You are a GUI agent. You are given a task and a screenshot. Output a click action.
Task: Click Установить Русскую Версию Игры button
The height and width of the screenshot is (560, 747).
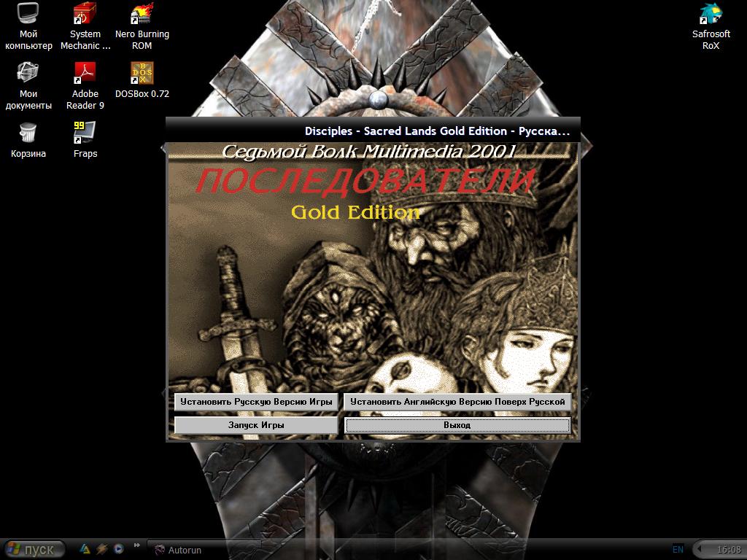(x=256, y=402)
